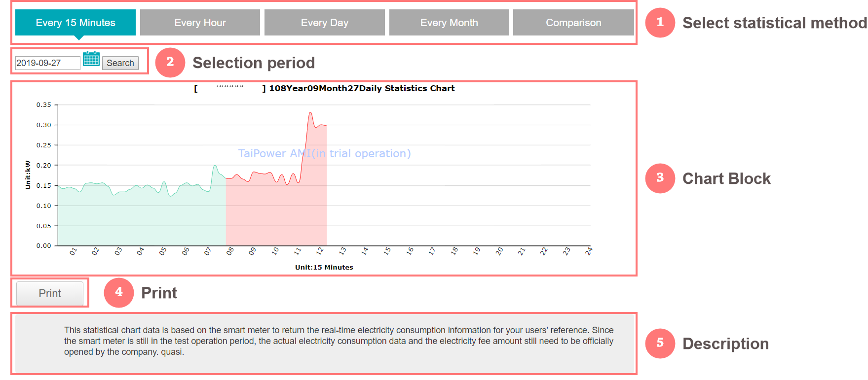Click numbered marker 1 badge
868x380 pixels.
click(660, 23)
